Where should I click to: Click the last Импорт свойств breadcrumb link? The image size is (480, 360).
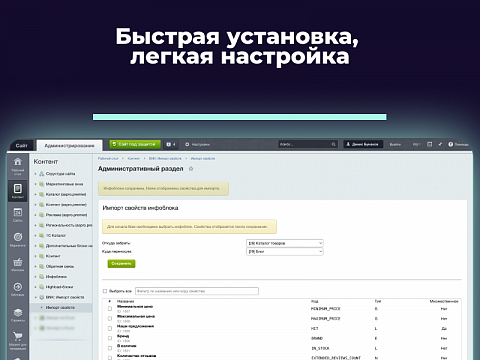(203, 159)
